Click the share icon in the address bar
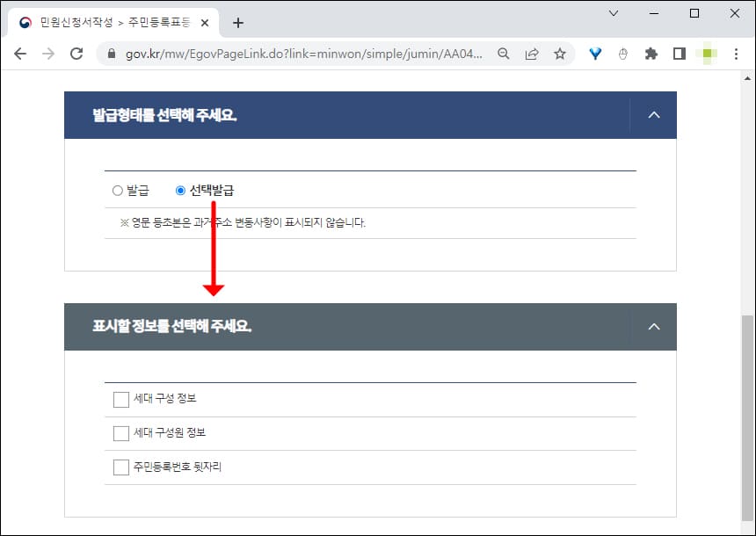 point(531,54)
